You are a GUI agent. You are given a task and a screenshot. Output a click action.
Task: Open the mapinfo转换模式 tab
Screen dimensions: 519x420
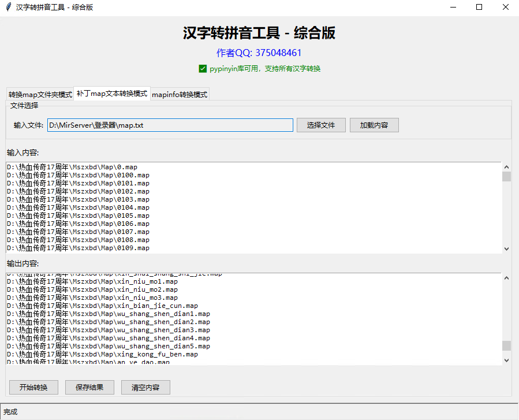coord(180,95)
